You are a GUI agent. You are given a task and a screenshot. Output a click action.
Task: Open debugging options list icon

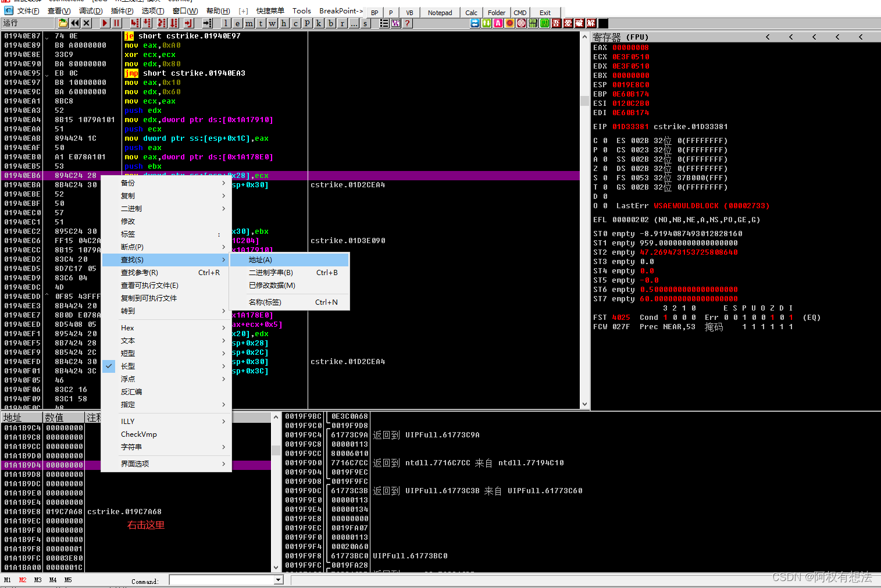(384, 23)
